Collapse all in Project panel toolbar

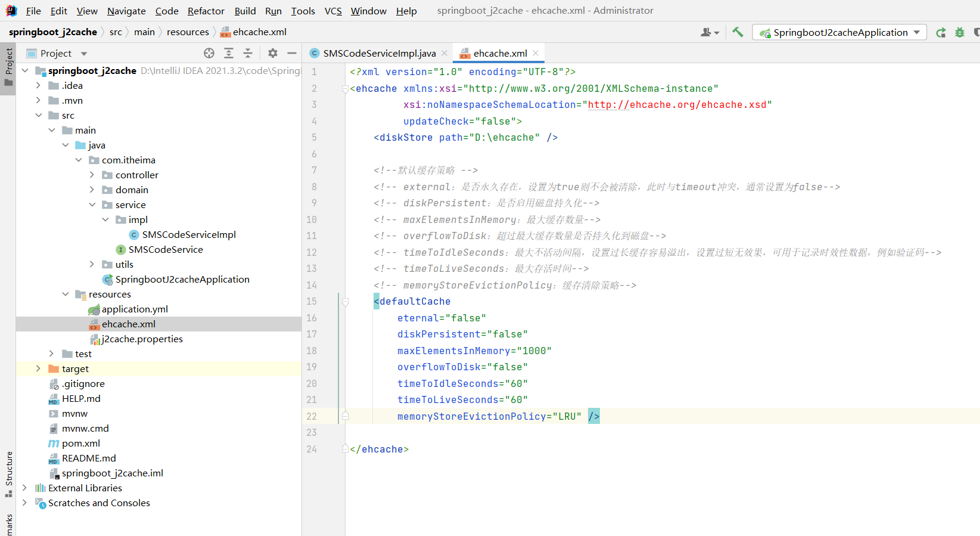pyautogui.click(x=248, y=53)
